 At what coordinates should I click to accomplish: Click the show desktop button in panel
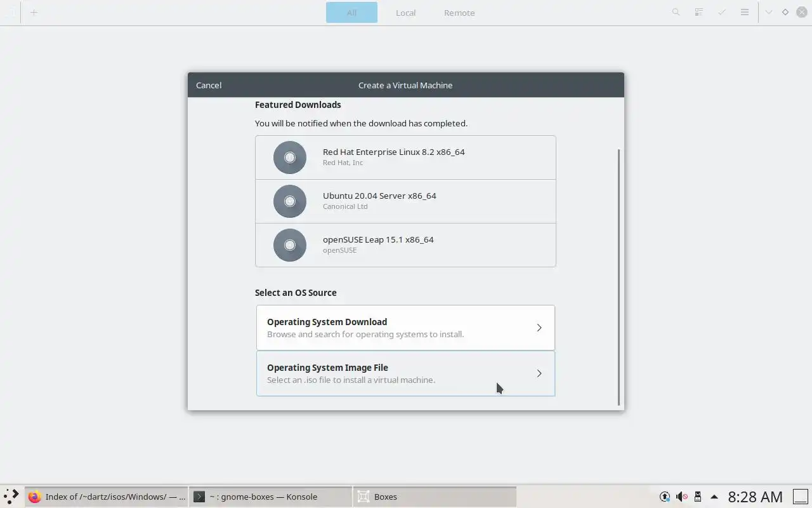[801, 497]
